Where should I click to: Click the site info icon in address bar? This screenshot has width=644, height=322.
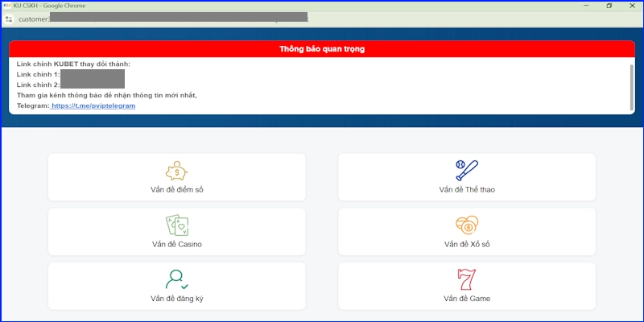9,19
